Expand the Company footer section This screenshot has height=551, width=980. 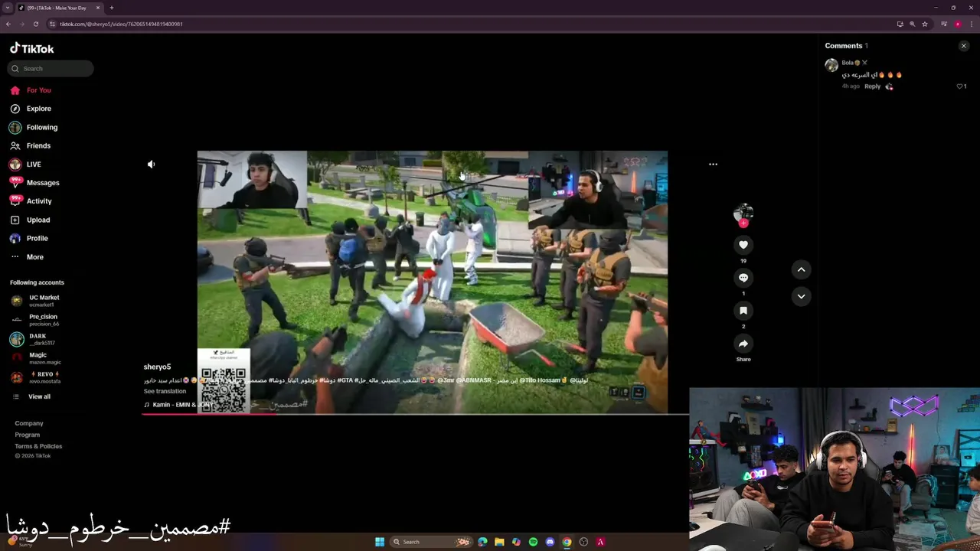29,423
